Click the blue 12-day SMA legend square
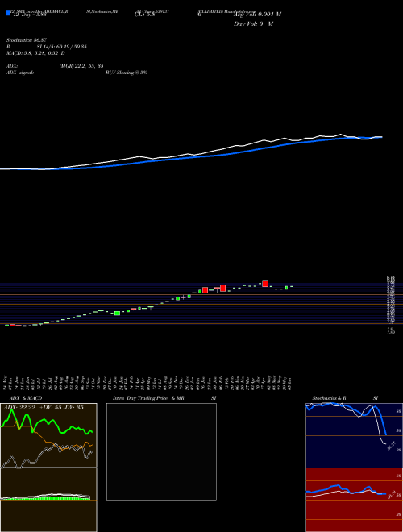The height and width of the screenshot is (532, 403). (8, 13)
